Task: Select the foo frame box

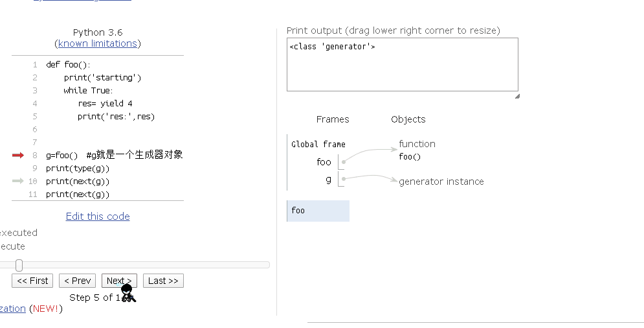Action: coord(318,211)
